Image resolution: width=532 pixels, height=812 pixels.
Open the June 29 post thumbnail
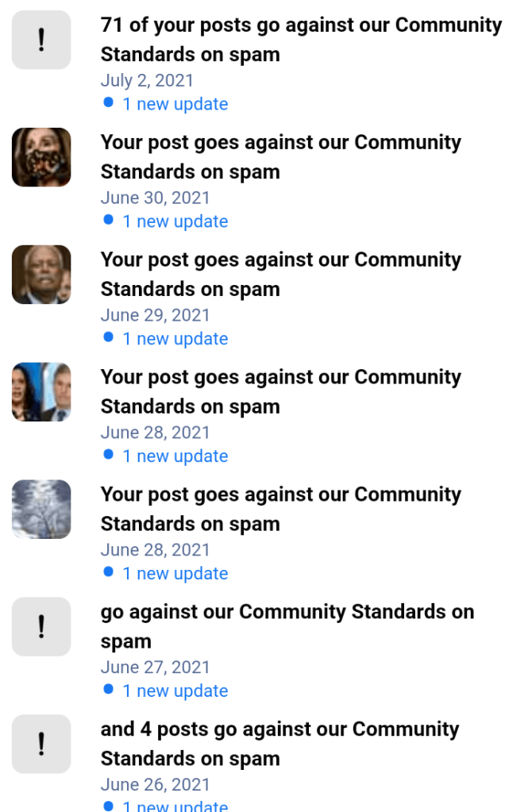click(x=41, y=275)
